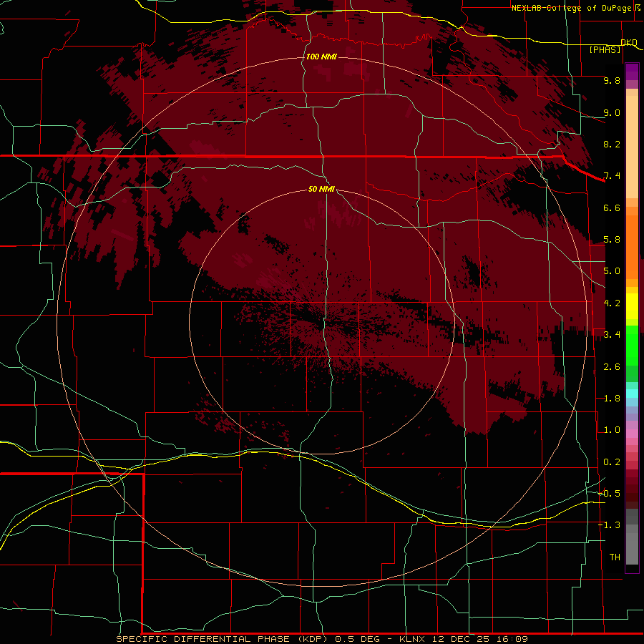
Task: Click the -1.3 scale value
Action: click(609, 525)
